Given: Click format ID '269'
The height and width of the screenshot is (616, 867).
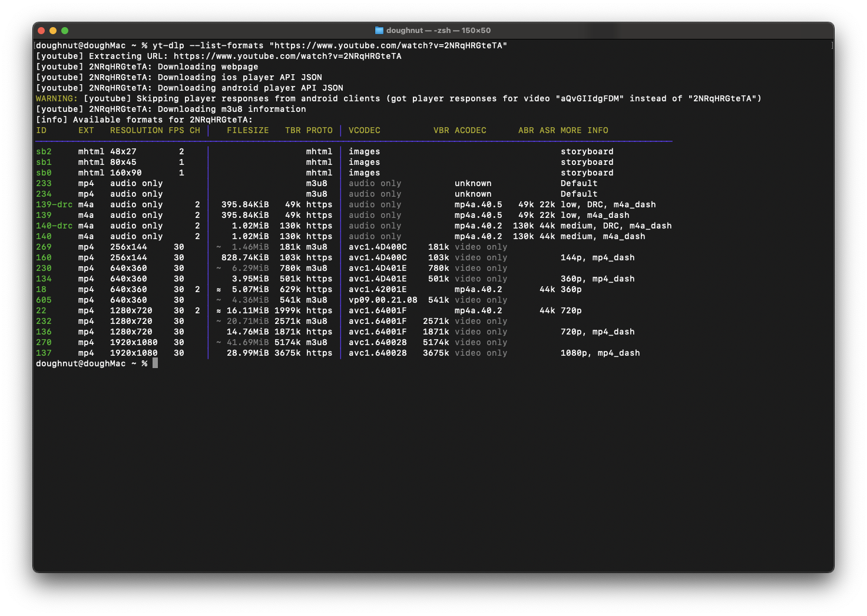Looking at the screenshot, I should (x=44, y=247).
